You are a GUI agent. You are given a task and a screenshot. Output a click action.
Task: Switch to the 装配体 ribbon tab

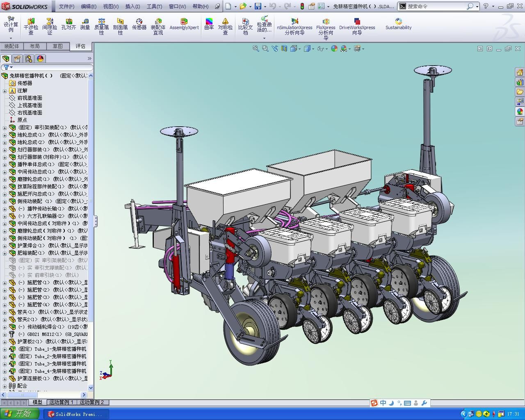pos(11,46)
